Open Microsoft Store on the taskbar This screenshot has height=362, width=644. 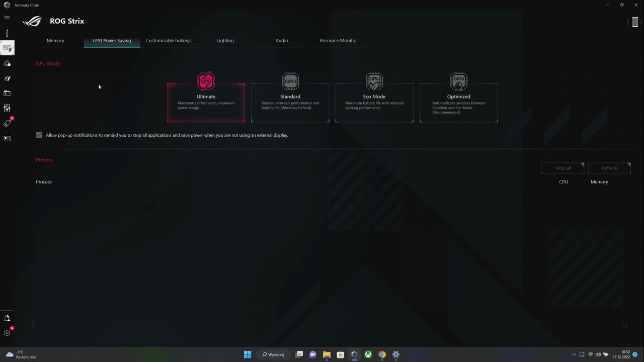pyautogui.click(x=340, y=354)
